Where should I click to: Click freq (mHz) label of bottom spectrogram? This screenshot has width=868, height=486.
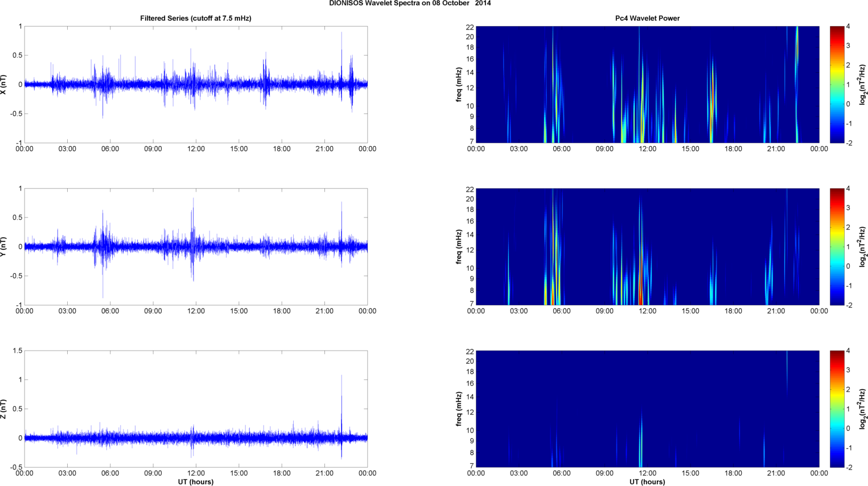459,409
